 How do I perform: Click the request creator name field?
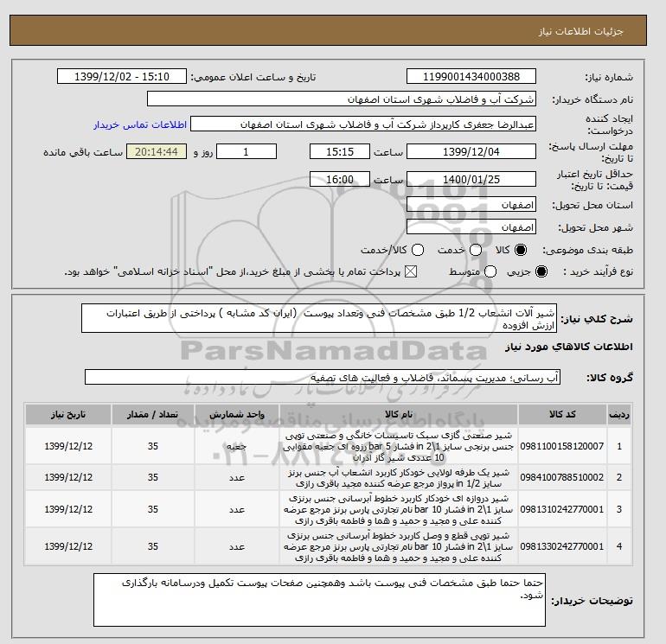[363, 124]
